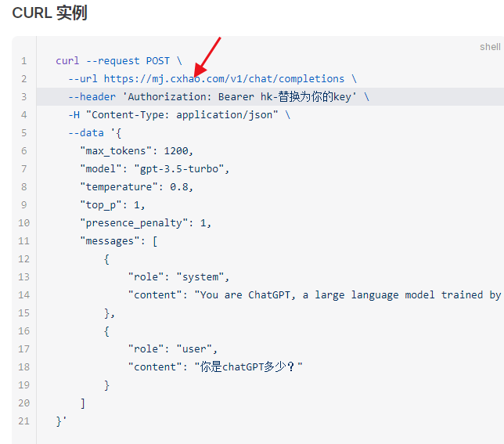The height and width of the screenshot is (444, 504).
Task: Click the 'You are ChatGPT' content line
Action: (x=315, y=294)
